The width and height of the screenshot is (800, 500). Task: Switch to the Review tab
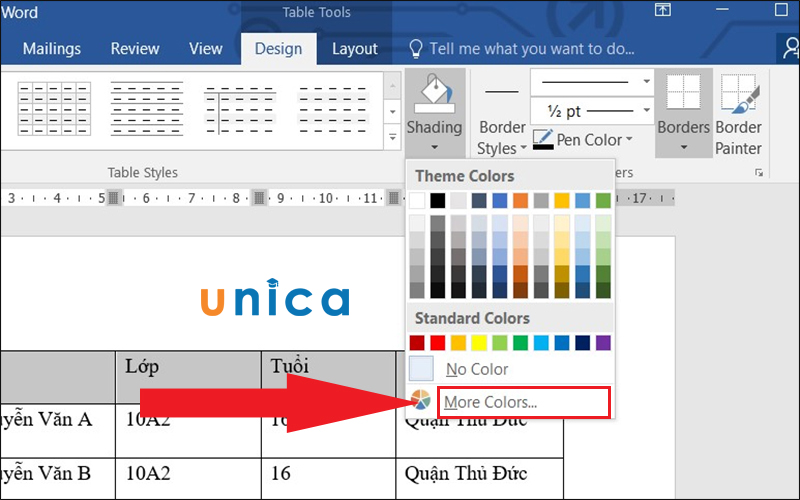[135, 49]
